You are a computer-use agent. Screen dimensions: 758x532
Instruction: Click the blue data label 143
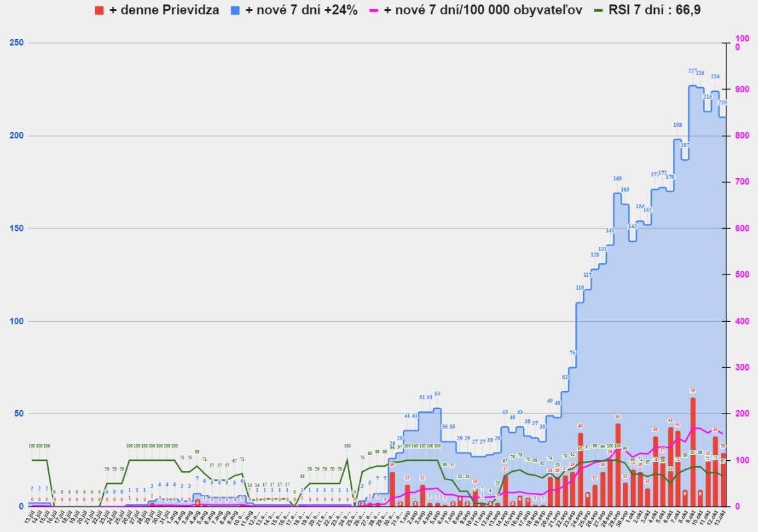pyautogui.click(x=633, y=226)
